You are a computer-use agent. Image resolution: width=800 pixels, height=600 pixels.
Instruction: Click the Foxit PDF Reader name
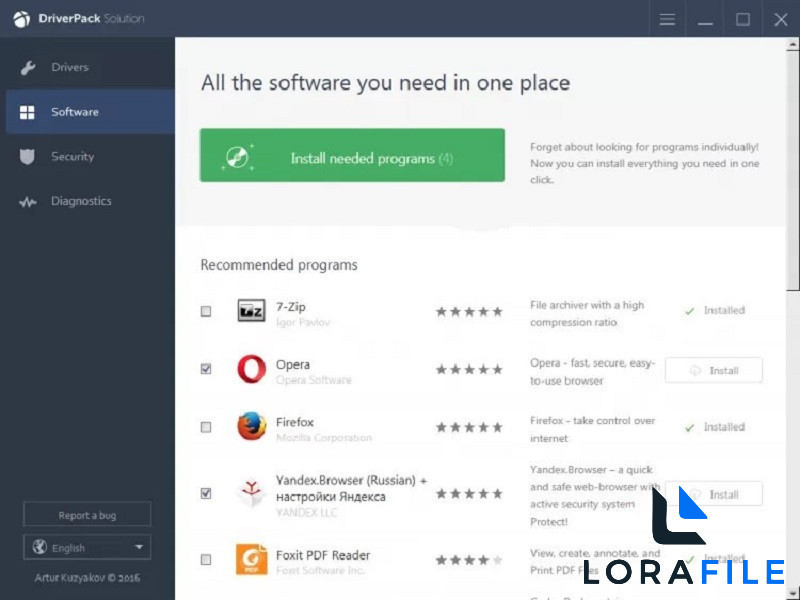(323, 555)
